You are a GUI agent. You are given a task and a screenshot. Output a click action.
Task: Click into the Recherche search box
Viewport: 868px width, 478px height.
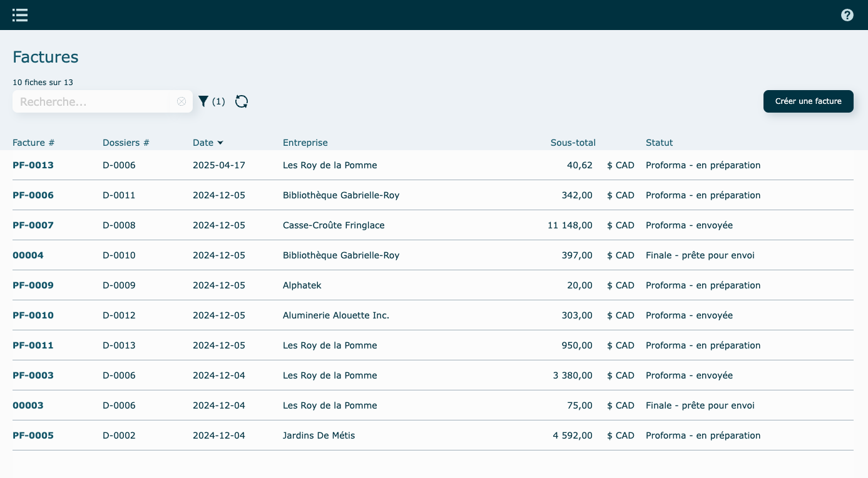click(x=91, y=101)
